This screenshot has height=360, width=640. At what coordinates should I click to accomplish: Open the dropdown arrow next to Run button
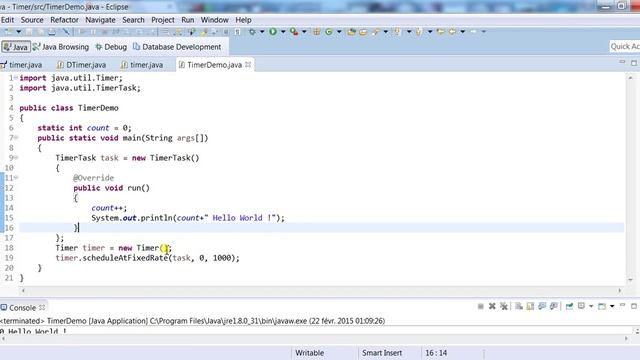pyautogui.click(x=282, y=31)
